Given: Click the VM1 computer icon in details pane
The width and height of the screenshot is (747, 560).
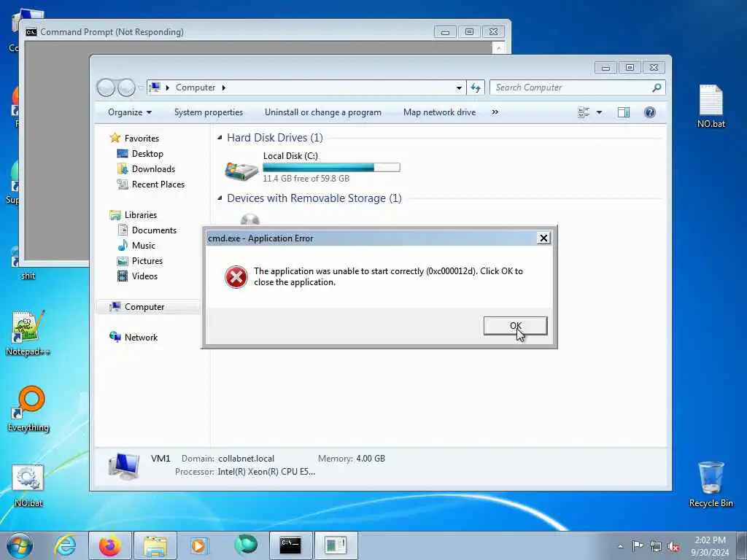Looking at the screenshot, I should 124,466.
